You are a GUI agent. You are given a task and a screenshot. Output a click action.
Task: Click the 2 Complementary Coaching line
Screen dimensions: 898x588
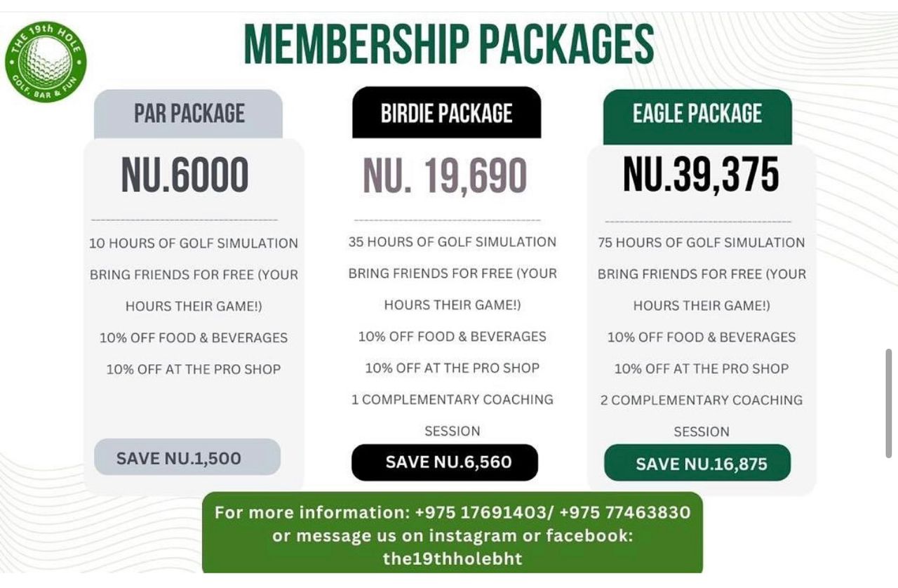pyautogui.click(x=702, y=400)
